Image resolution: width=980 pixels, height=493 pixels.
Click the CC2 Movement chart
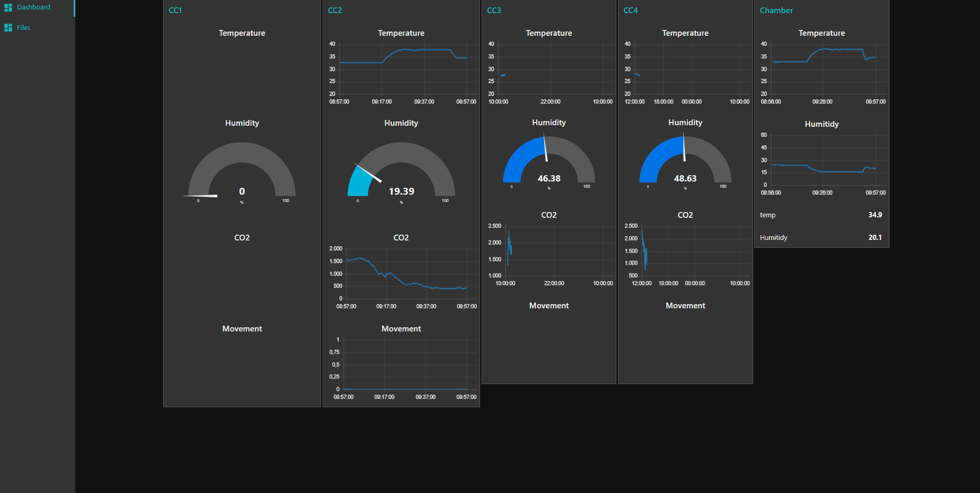(404, 365)
